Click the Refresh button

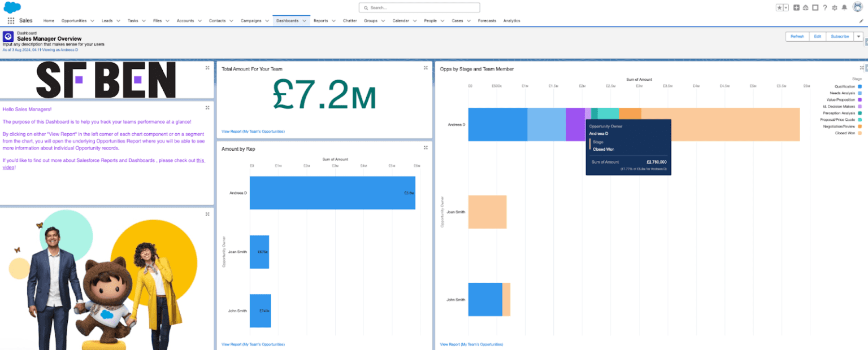[797, 36]
